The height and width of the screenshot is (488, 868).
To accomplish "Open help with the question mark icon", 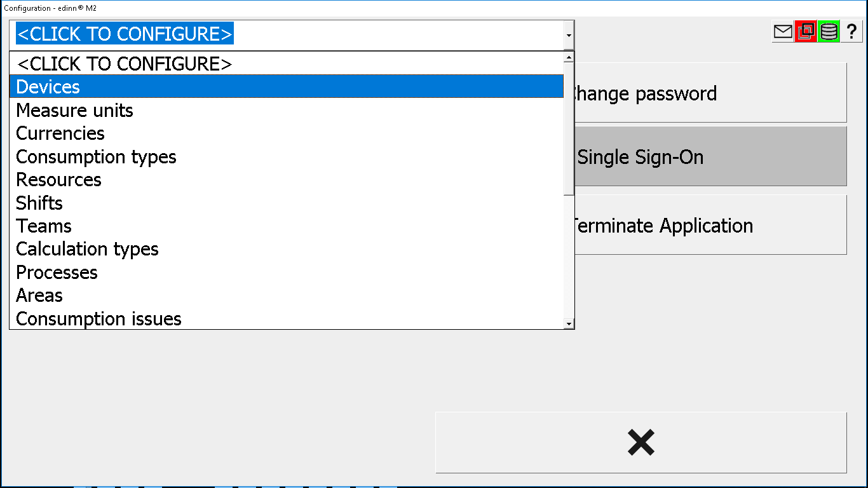I will 851,31.
